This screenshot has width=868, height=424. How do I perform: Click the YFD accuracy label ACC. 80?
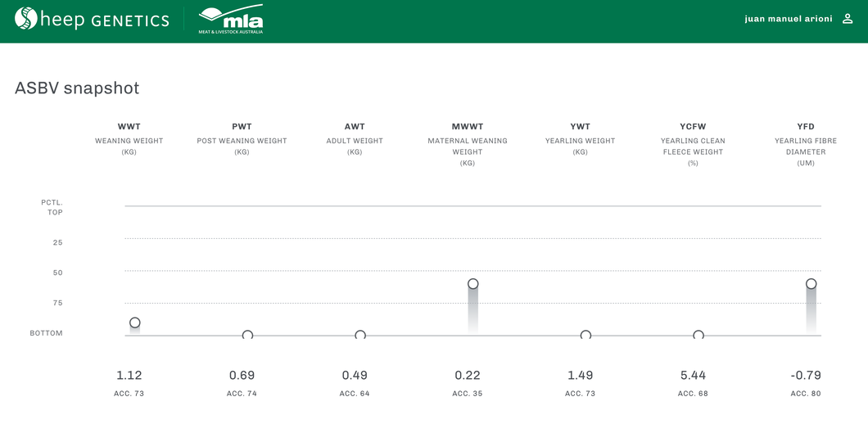[806, 394]
